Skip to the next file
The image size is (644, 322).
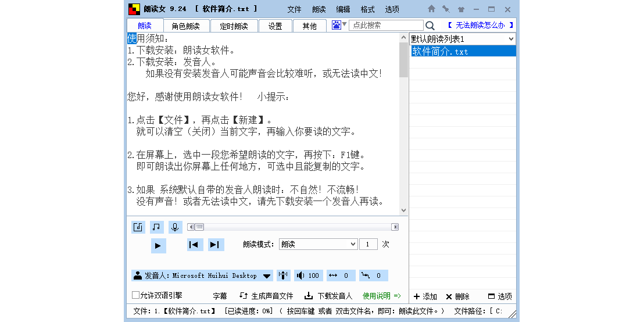216,245
